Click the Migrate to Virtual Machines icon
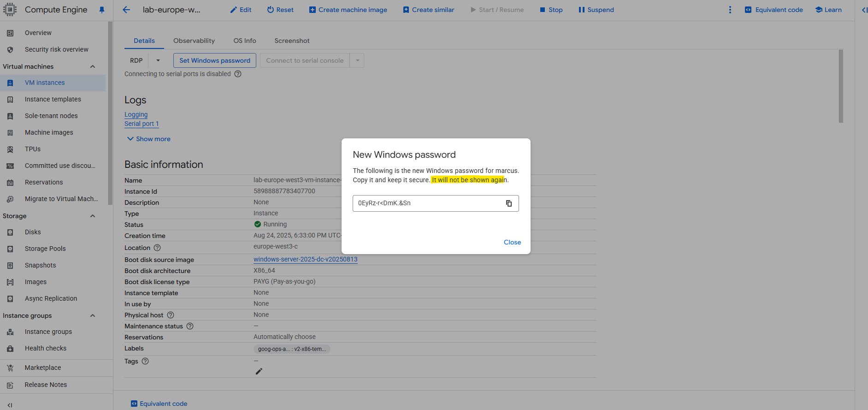This screenshot has width=868, height=410. (x=10, y=199)
